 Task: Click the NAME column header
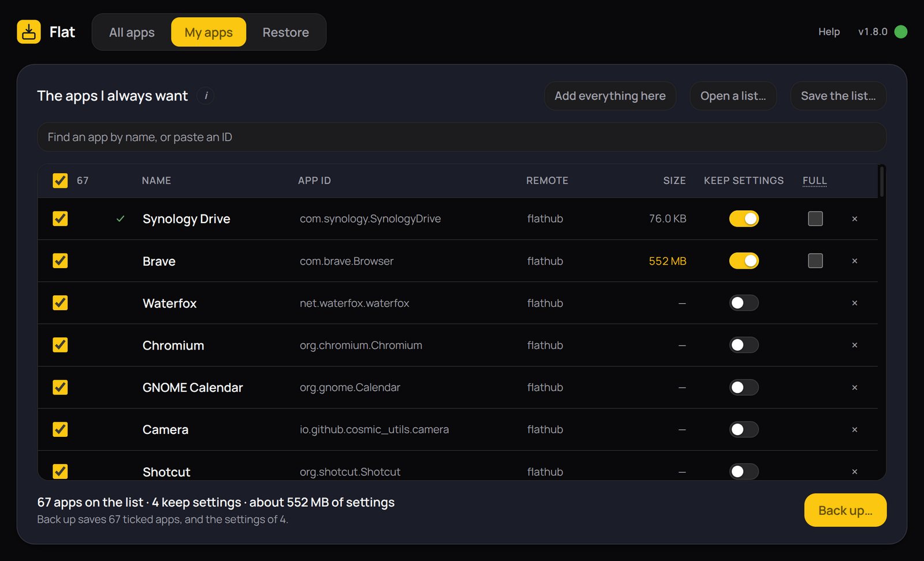coord(157,181)
